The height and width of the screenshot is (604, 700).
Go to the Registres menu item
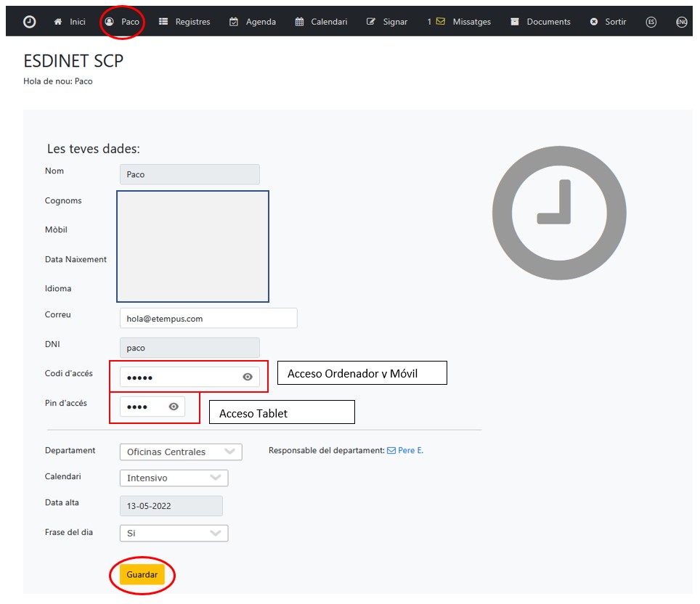(192, 22)
